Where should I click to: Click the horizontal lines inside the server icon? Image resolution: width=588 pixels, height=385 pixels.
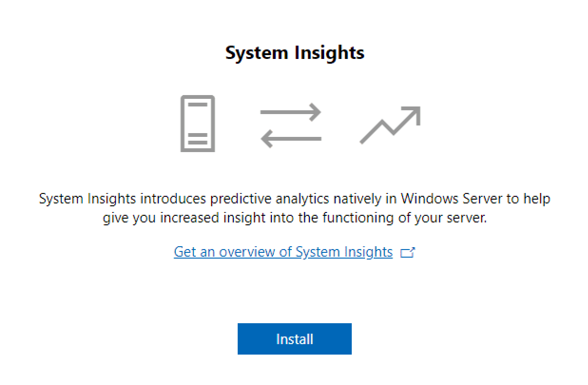(197, 138)
